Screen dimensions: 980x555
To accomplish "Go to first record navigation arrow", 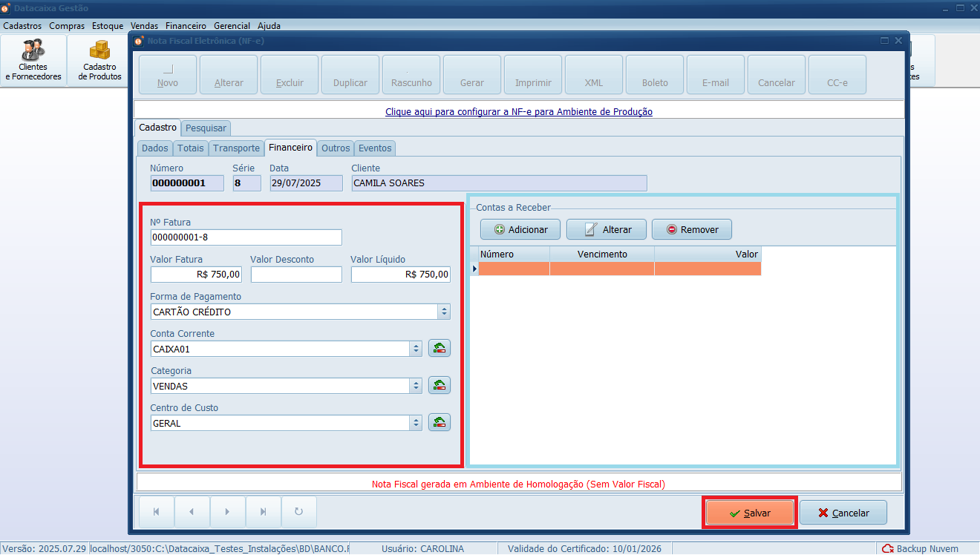I will [157, 512].
